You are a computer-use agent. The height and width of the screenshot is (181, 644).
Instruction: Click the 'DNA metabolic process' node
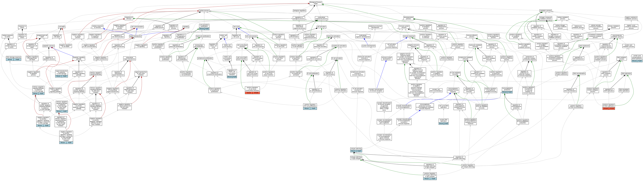(621, 58)
